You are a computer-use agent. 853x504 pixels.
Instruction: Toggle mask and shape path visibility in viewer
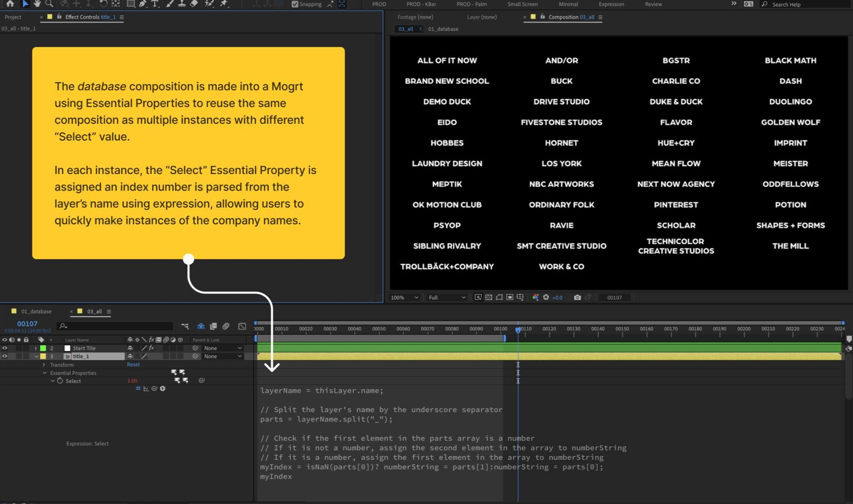point(499,297)
